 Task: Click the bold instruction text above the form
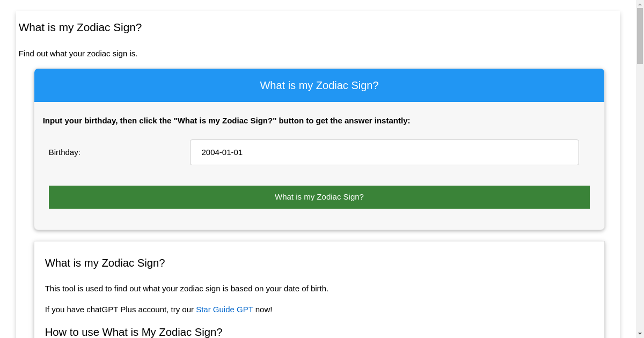point(226,121)
